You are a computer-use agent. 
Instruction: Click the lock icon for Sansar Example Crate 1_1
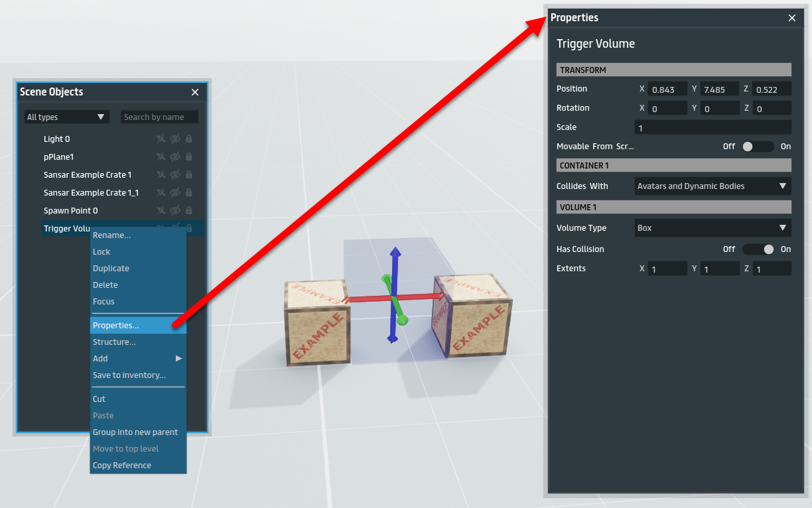pos(189,193)
